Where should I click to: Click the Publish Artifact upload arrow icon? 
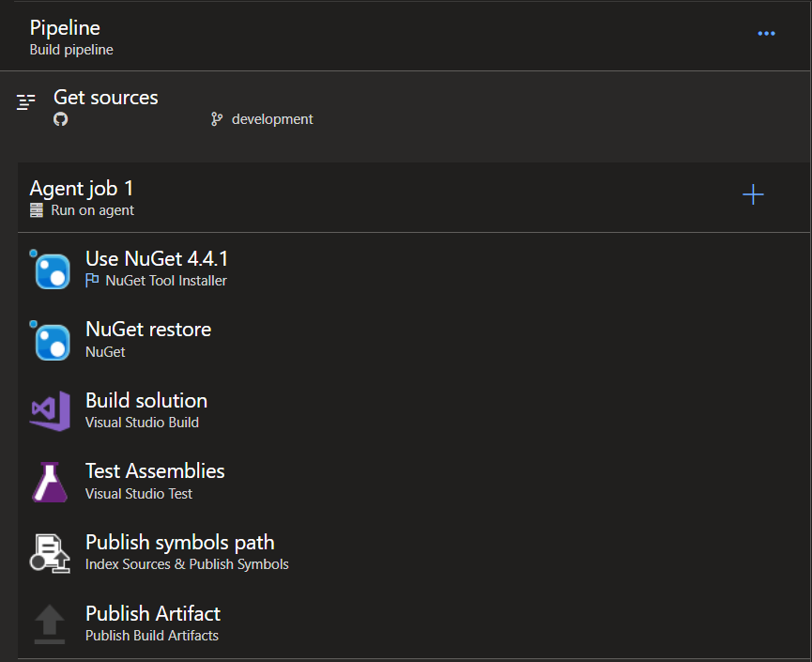coord(50,624)
